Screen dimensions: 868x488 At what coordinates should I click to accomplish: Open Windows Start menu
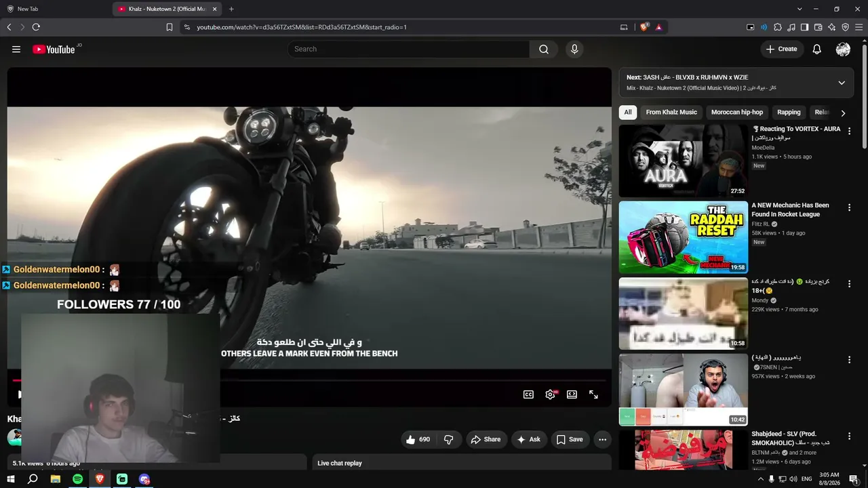coord(10,479)
